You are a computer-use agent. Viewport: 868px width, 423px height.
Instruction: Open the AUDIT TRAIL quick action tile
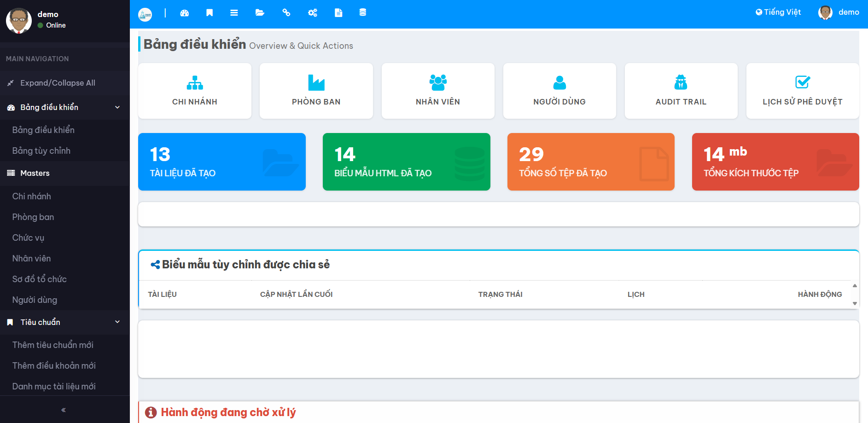[x=681, y=91]
